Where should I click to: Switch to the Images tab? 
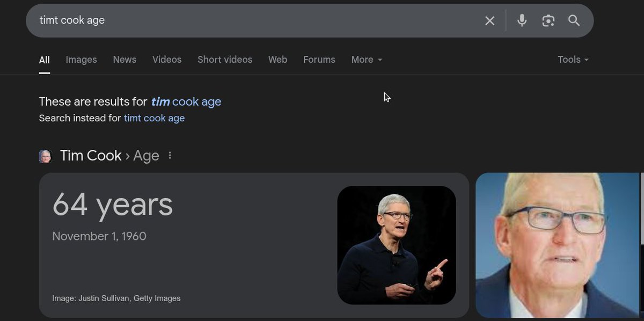point(81,60)
